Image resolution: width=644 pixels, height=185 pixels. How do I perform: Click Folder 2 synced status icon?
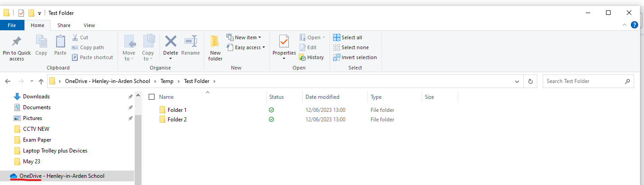click(x=271, y=120)
